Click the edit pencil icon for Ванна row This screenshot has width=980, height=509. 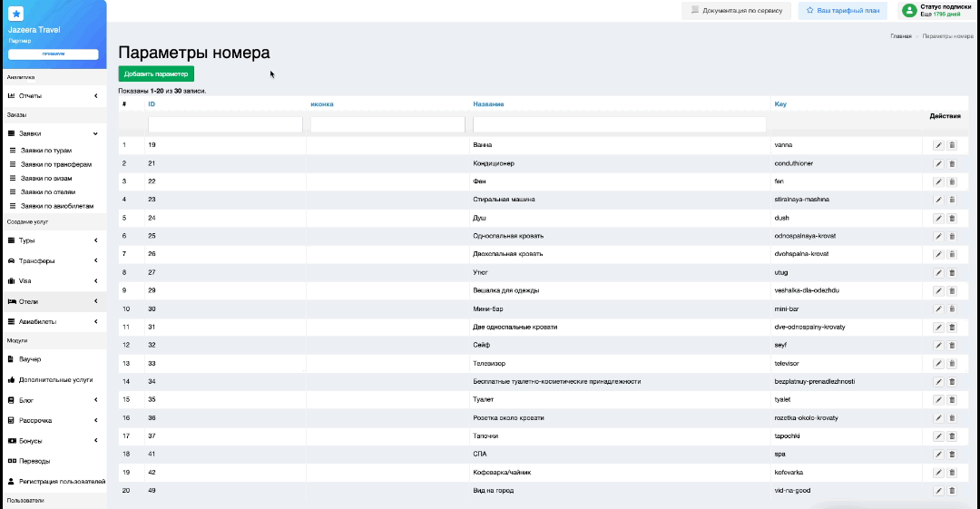click(x=938, y=145)
